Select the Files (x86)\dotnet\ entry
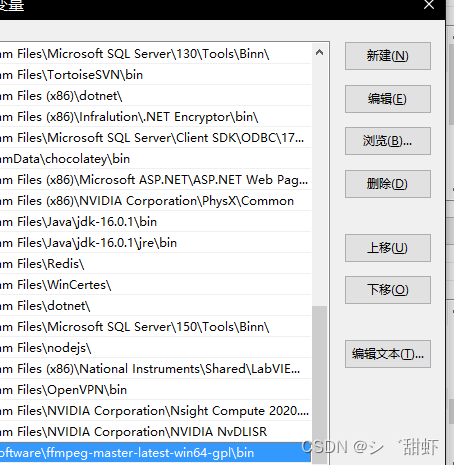This screenshot has width=454, height=465. tap(155, 96)
